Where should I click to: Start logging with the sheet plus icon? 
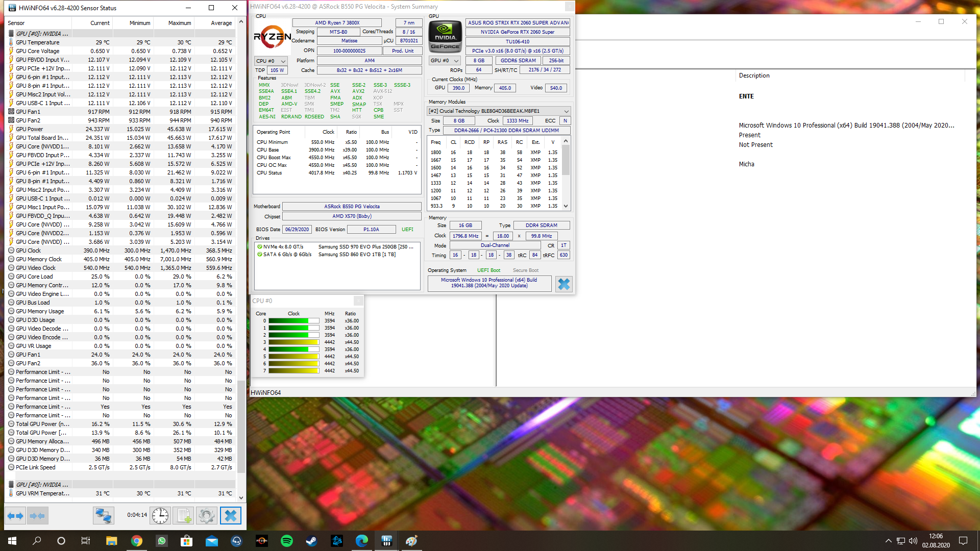coord(184,516)
